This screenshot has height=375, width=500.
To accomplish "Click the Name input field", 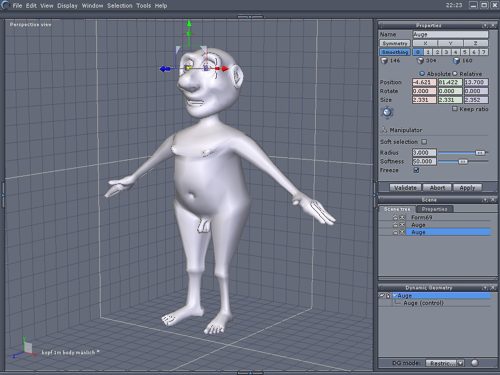I will (450, 34).
